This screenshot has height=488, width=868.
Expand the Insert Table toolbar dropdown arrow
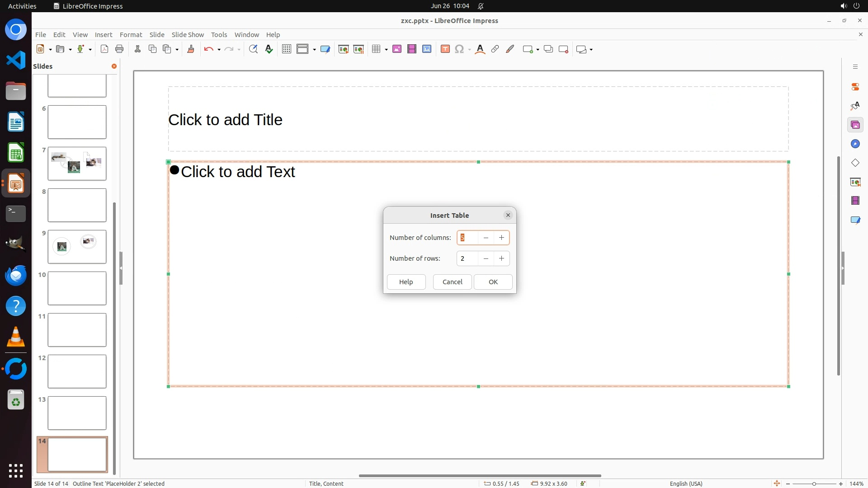point(386,50)
